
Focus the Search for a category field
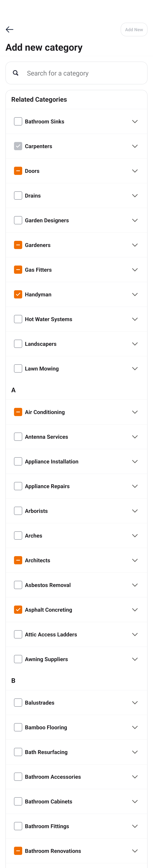click(x=81, y=73)
